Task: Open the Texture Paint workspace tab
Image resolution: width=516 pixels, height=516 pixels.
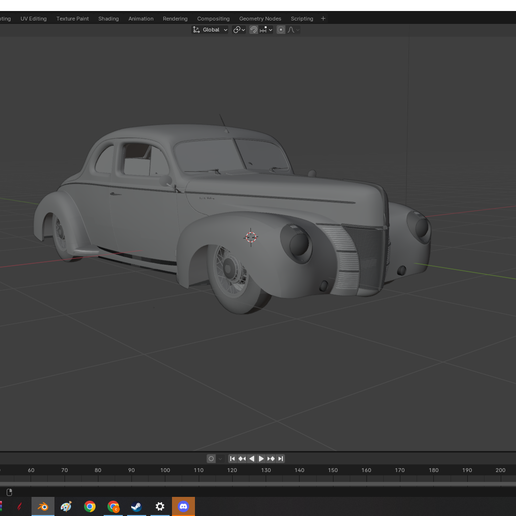Action: 72,19
